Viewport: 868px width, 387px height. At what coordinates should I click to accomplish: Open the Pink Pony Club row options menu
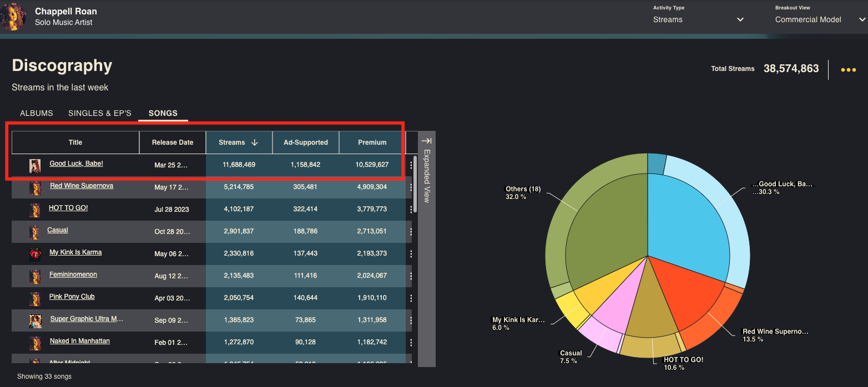coord(411,298)
